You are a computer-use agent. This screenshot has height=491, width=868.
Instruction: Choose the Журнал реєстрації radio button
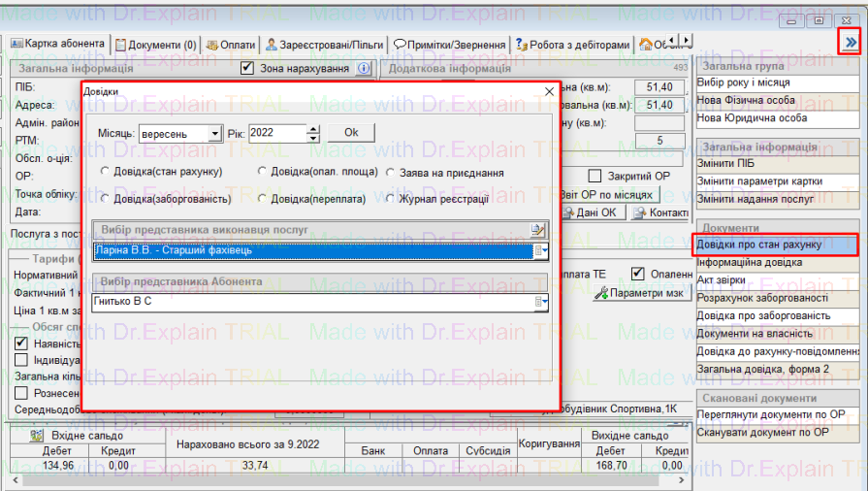391,198
